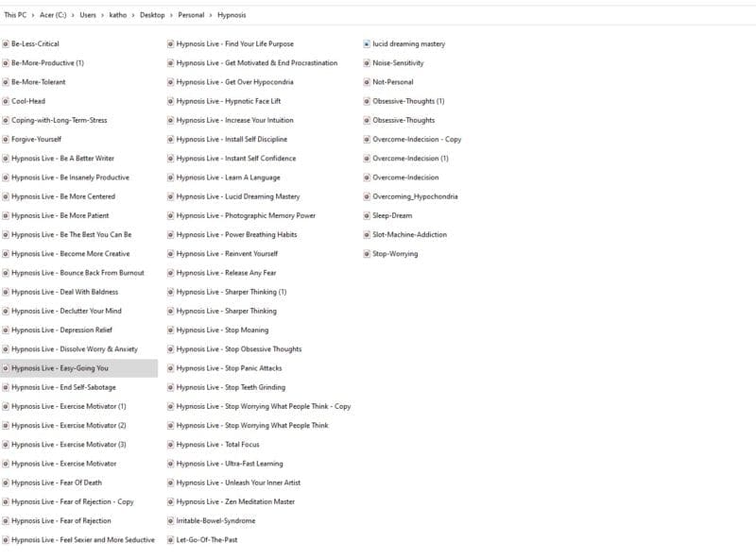Click the icon beside Hypnosis Live - Become More Creative

coord(6,253)
